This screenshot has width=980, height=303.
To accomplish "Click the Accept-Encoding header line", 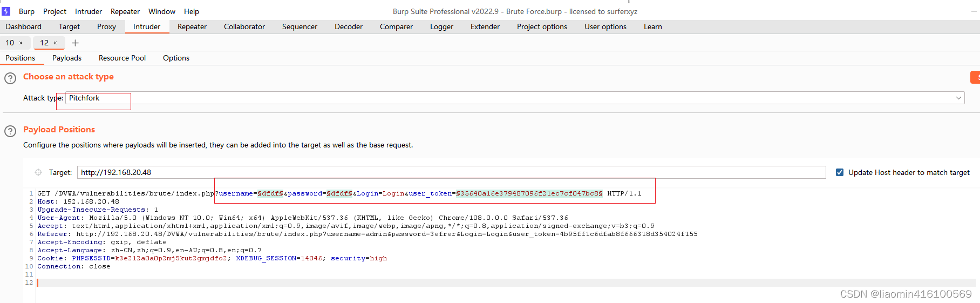I will pos(102,242).
